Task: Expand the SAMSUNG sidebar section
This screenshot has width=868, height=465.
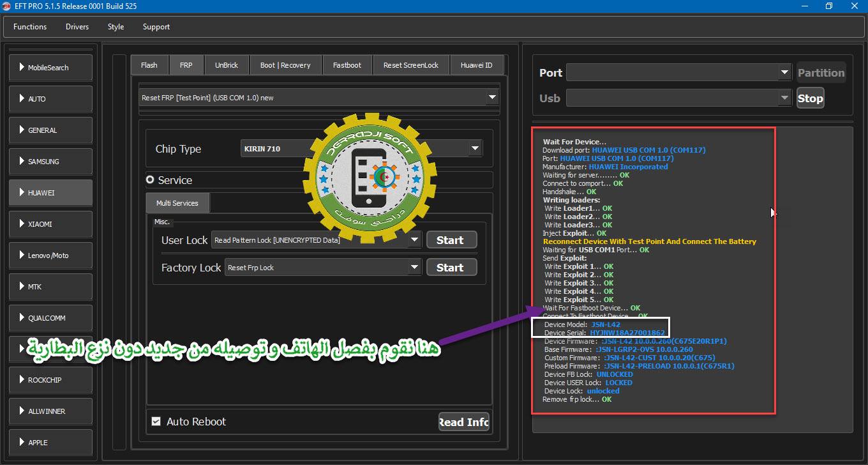Action: pyautogui.click(x=50, y=162)
